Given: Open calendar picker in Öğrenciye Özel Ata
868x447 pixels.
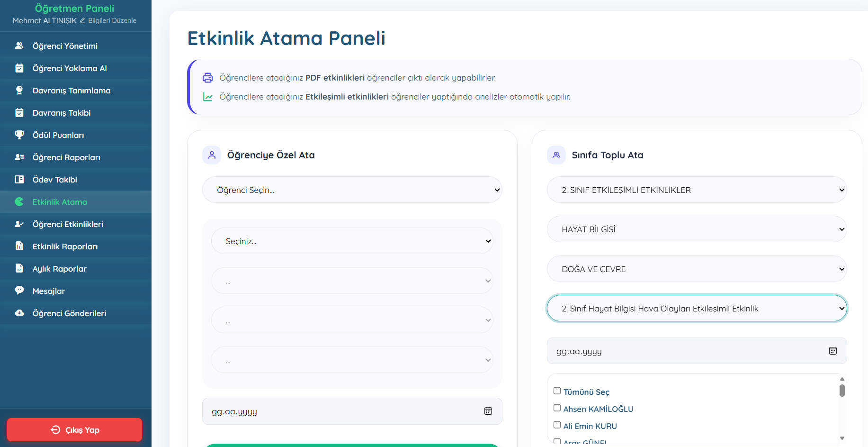Looking at the screenshot, I should [488, 411].
